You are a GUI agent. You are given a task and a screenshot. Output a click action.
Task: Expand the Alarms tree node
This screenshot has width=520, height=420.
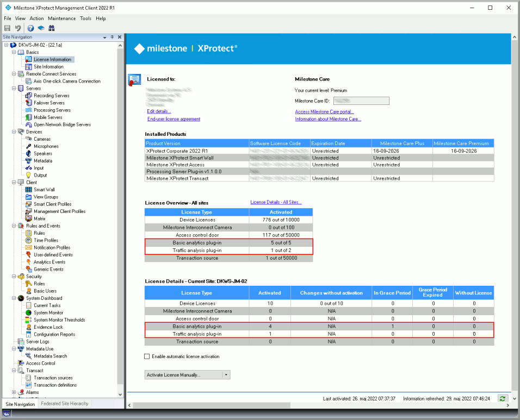(14, 392)
